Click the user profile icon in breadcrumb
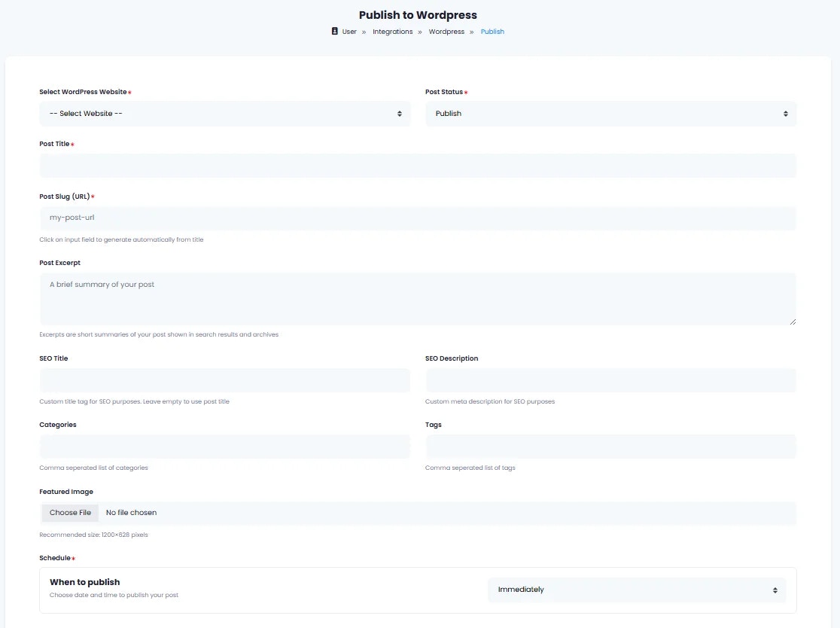This screenshot has height=628, width=840. (x=334, y=31)
